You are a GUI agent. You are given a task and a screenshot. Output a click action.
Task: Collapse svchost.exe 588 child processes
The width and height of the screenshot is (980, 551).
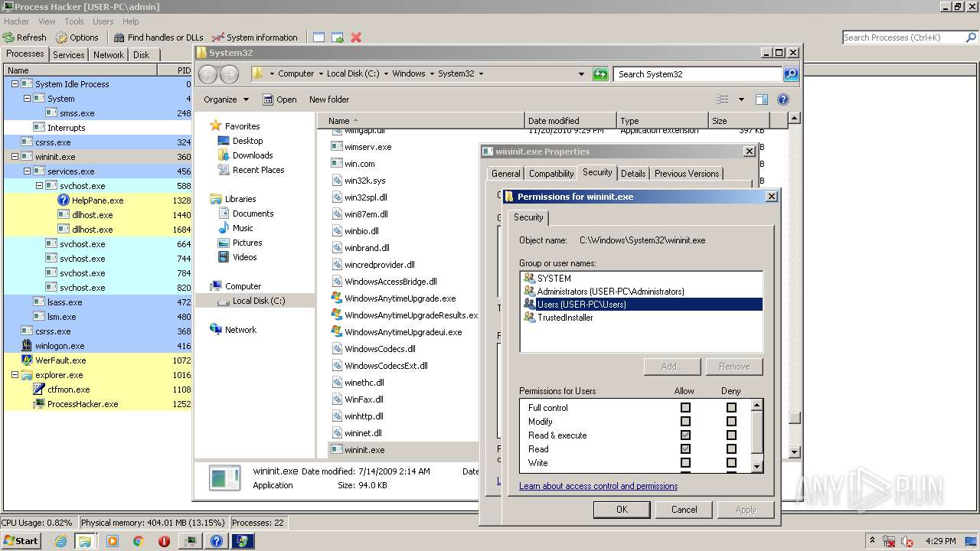coord(39,186)
